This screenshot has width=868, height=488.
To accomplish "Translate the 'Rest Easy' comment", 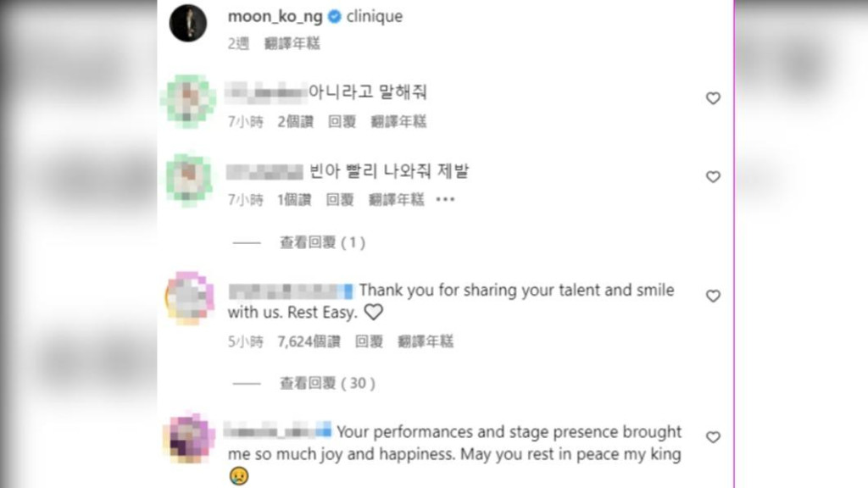I will pos(426,341).
